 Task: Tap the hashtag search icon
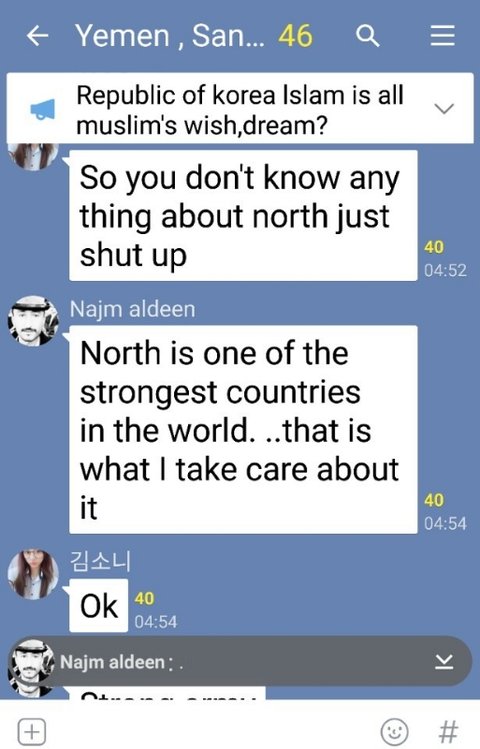pos(448,731)
